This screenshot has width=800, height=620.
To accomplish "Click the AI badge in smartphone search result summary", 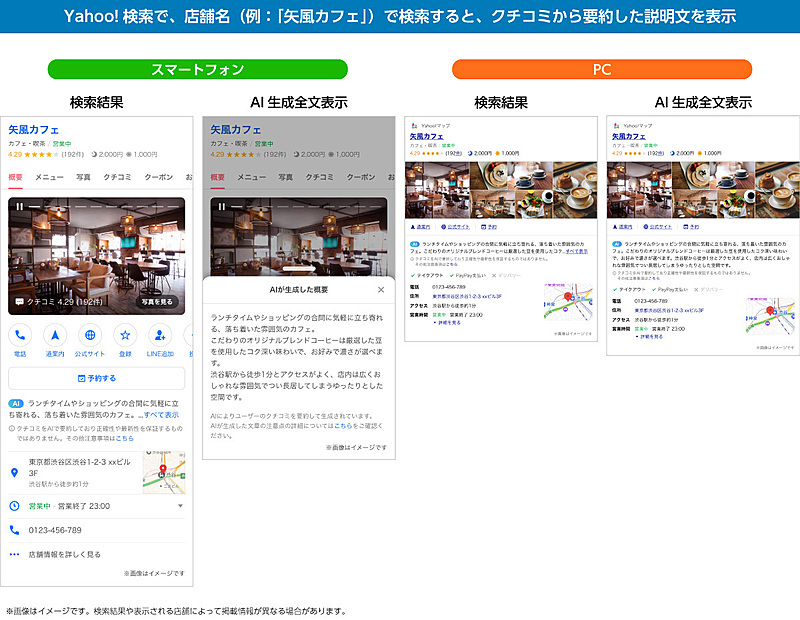I will click(16, 404).
